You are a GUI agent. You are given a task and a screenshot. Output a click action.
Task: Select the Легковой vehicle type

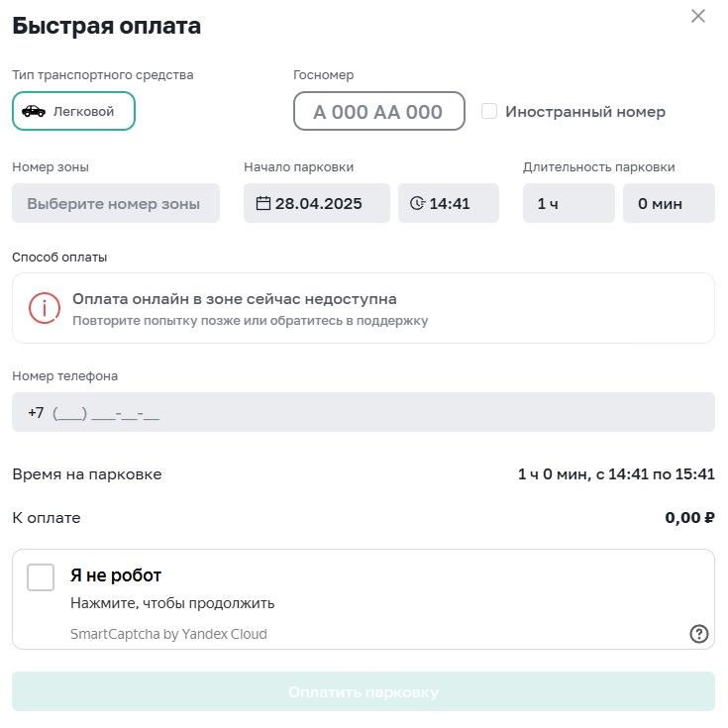[74, 111]
